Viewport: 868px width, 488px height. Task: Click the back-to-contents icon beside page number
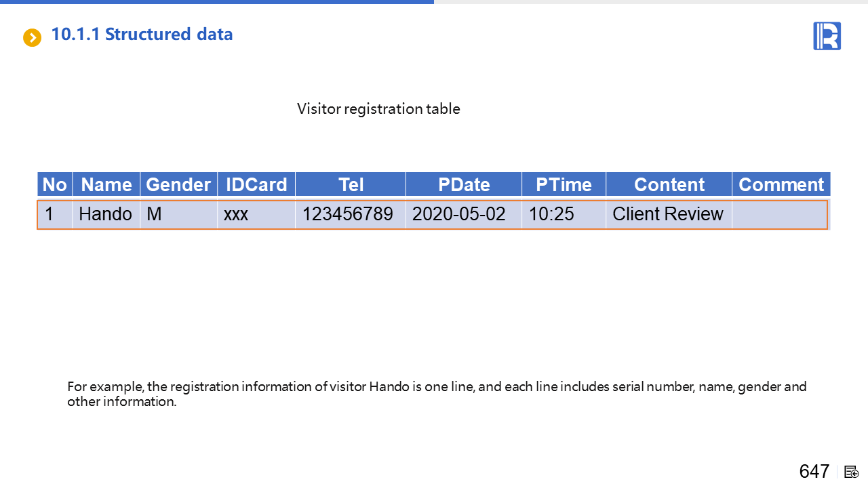click(852, 472)
